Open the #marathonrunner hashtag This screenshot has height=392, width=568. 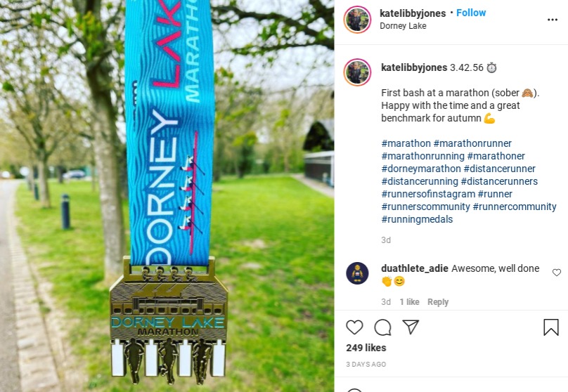pos(472,143)
